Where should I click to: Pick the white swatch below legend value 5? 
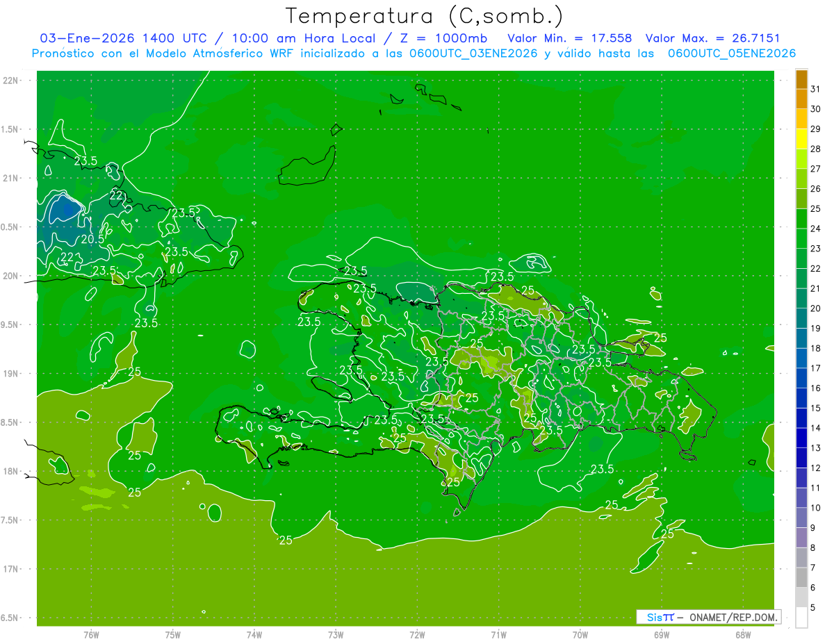(802, 618)
